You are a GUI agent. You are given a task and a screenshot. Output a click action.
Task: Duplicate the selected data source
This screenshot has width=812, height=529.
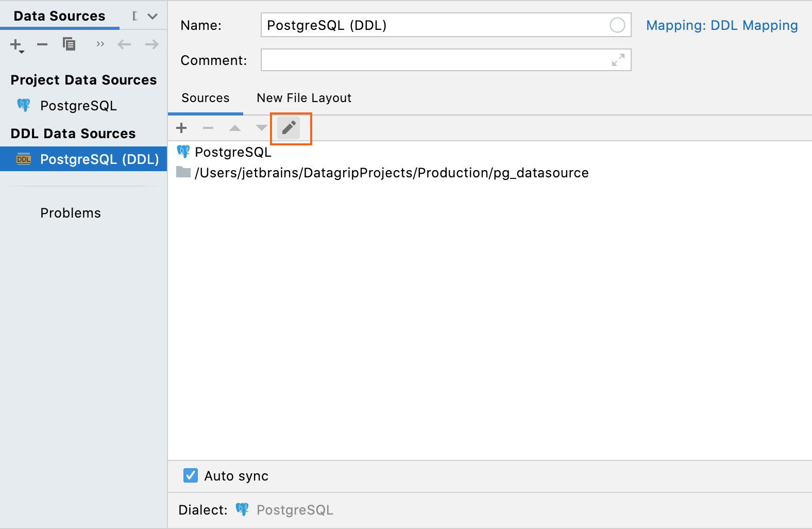pos(69,44)
